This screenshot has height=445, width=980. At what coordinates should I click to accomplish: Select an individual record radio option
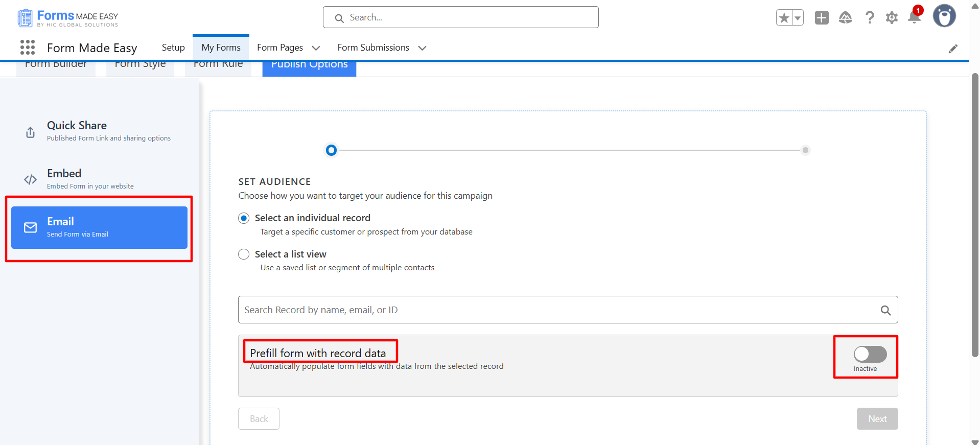244,218
